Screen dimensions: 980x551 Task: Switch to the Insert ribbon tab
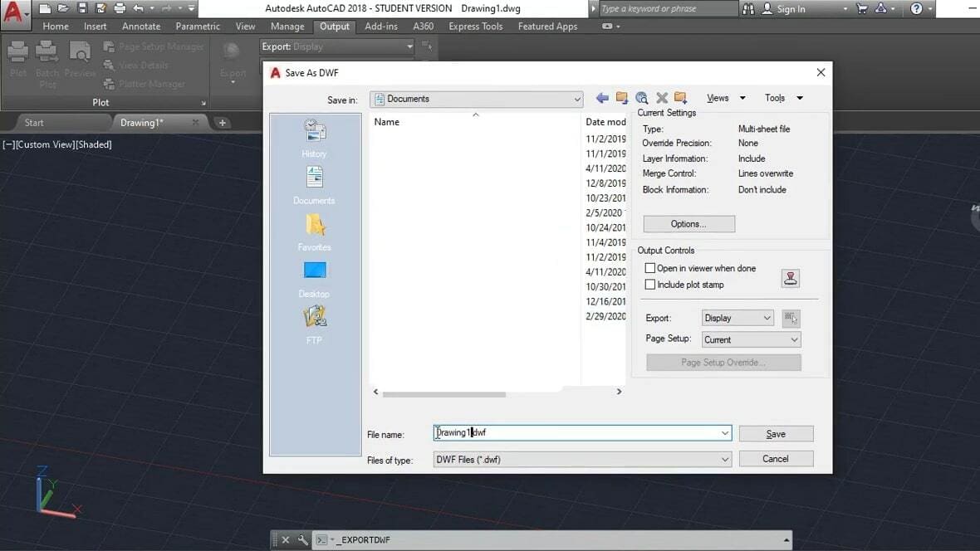point(95,27)
